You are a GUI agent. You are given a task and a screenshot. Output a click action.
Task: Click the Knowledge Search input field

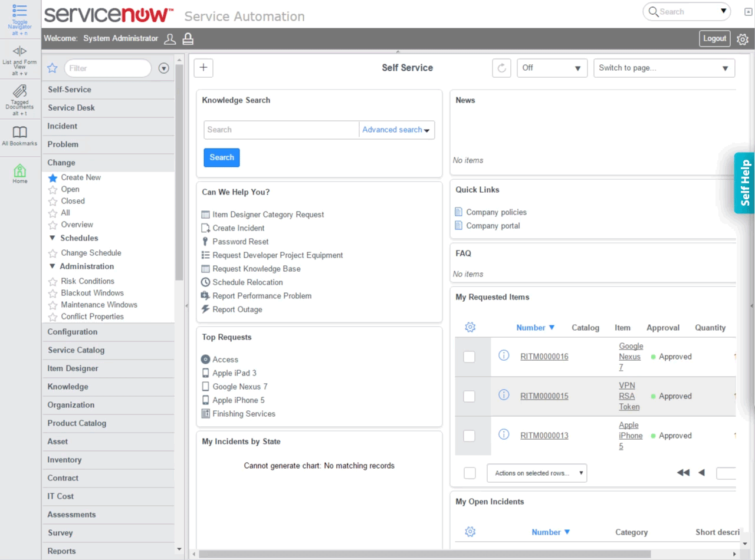(x=281, y=130)
